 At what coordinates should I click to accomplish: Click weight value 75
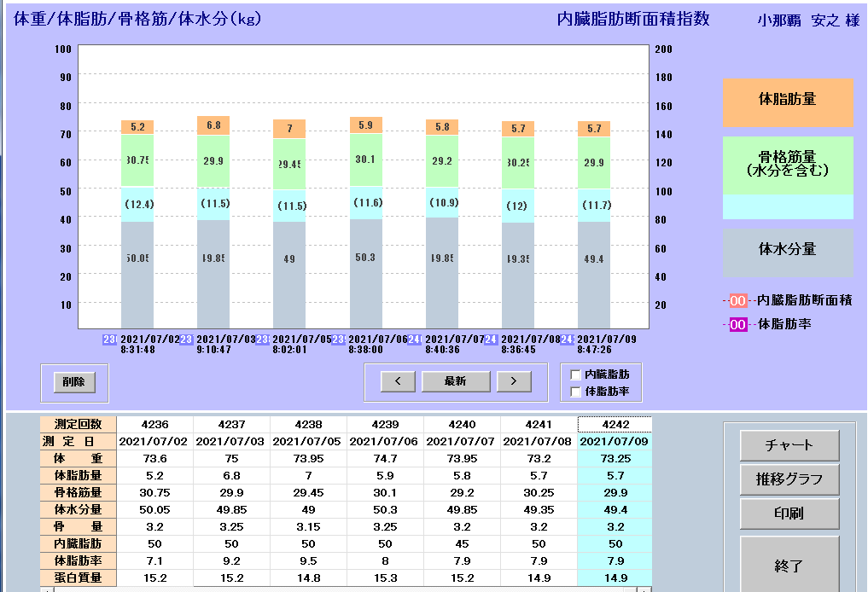[231, 459]
